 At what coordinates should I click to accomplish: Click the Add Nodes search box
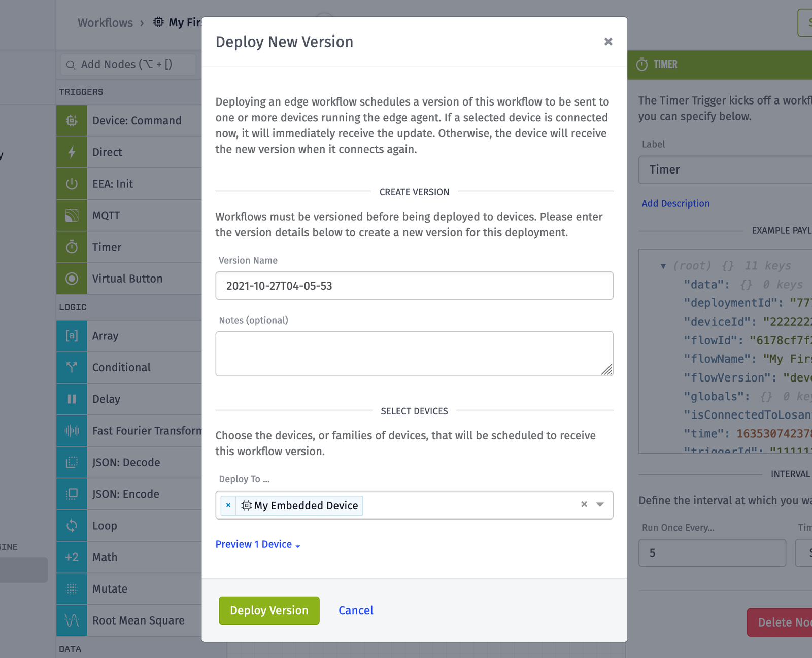pos(128,65)
